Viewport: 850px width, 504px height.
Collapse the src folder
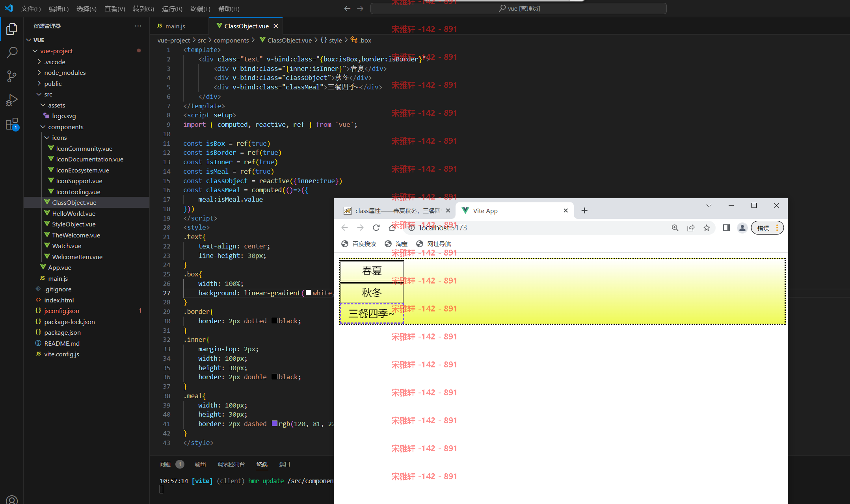(x=39, y=94)
